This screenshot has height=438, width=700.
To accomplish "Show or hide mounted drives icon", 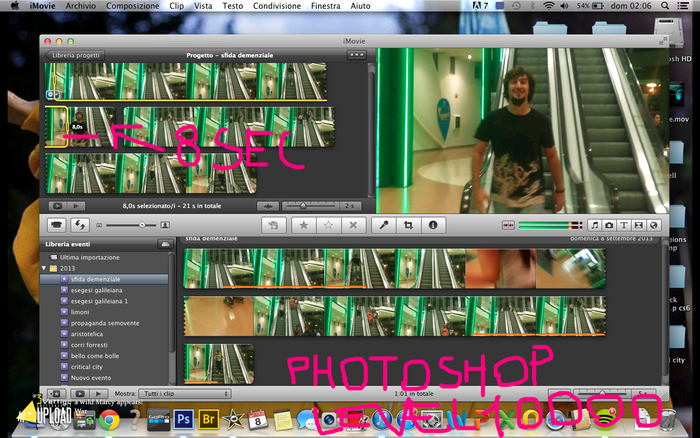I will (x=165, y=244).
